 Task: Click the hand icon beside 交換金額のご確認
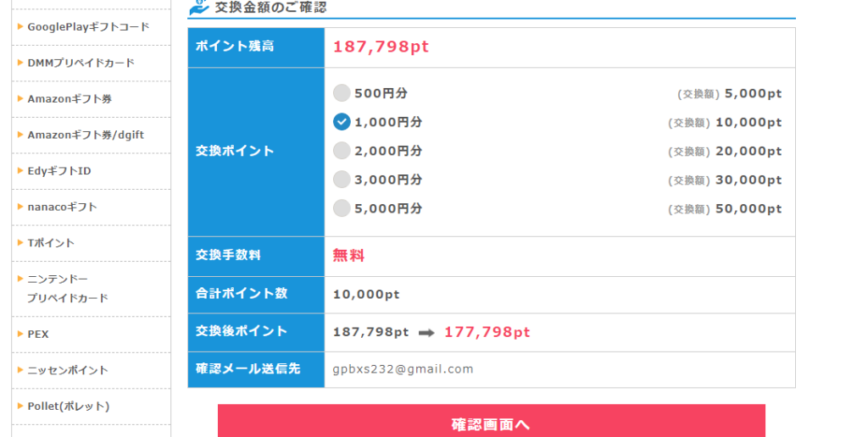199,7
